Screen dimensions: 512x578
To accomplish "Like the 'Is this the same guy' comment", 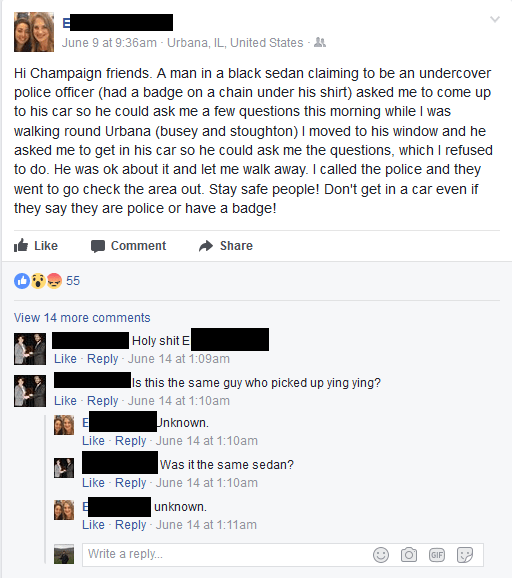I will click(x=65, y=401).
